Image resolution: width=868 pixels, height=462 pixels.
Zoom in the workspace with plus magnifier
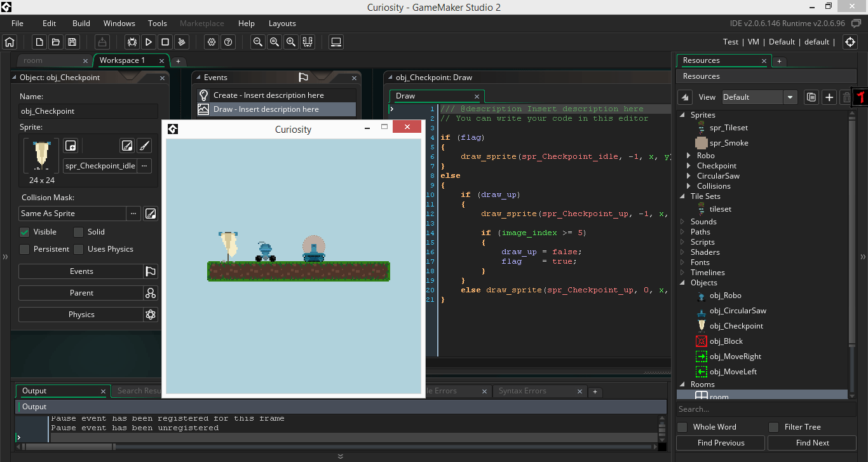[x=291, y=42]
